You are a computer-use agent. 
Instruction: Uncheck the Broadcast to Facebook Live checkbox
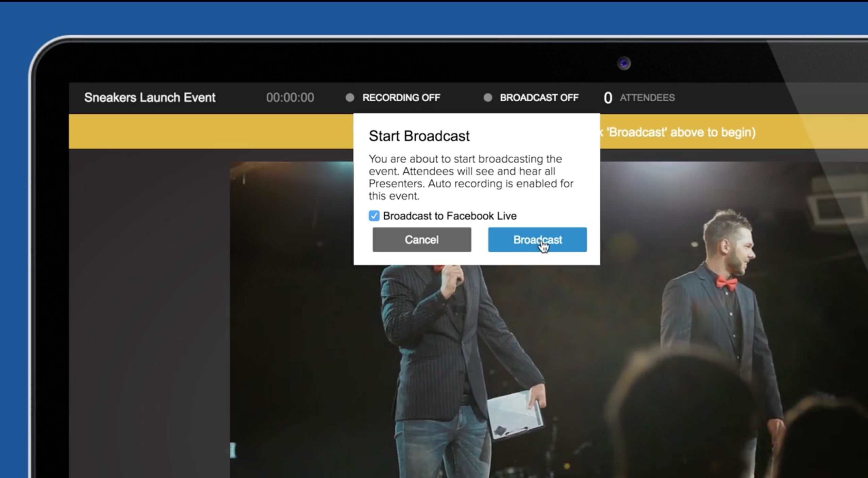[x=374, y=216]
